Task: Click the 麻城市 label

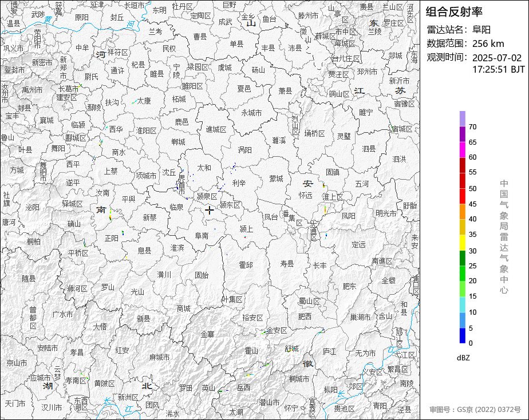Action: point(160,357)
